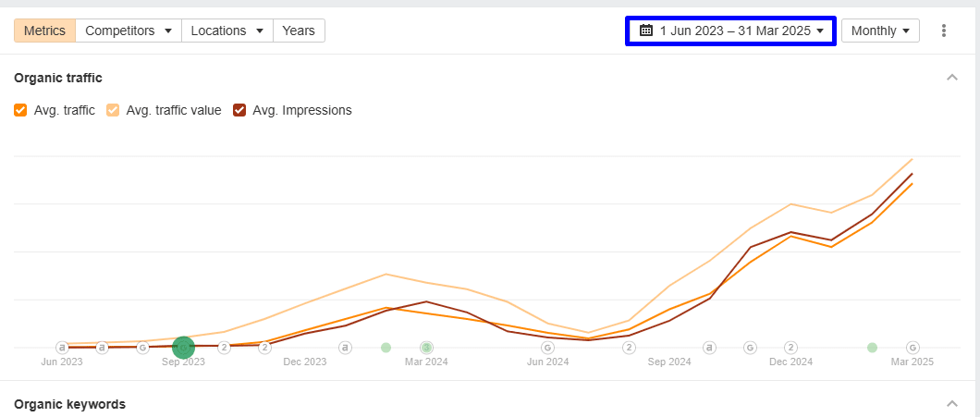Viewport: 980px width, 417px height.
Task: Click the G marker above Jun 2024
Action: pyautogui.click(x=548, y=348)
